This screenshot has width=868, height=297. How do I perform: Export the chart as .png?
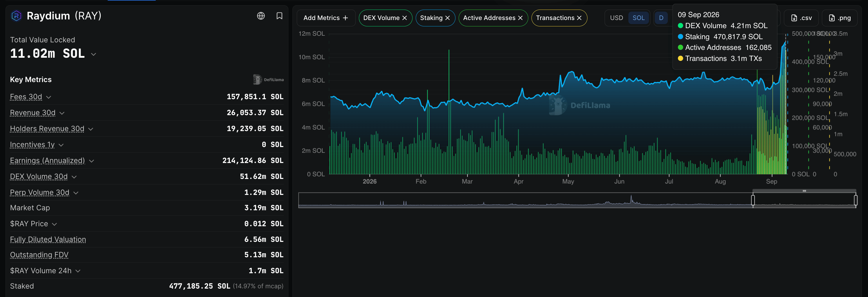(839, 18)
